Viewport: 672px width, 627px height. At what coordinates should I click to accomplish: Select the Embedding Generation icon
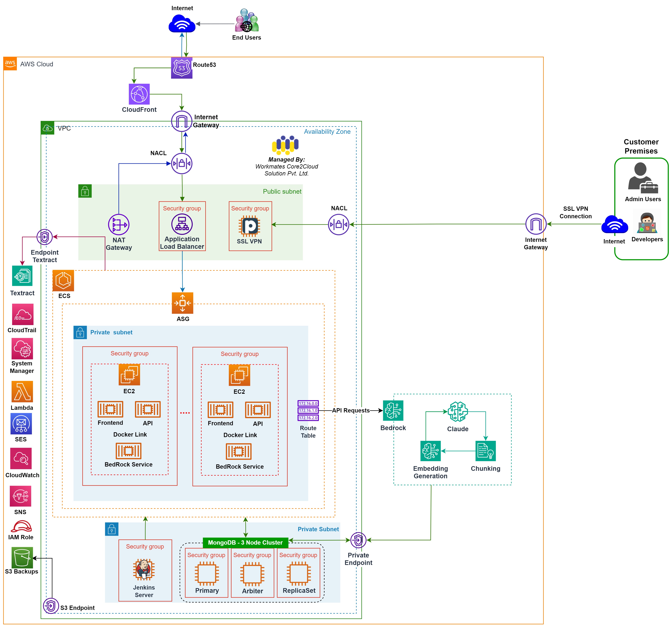pyautogui.click(x=431, y=451)
